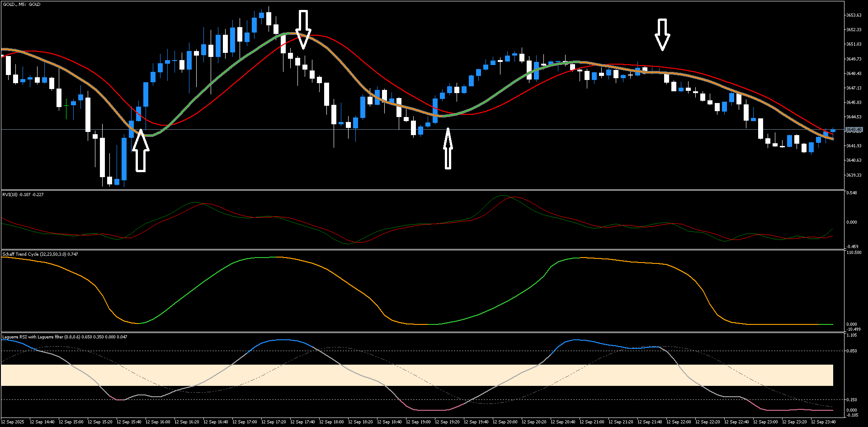Select the down arrow signal near 21:40
The image size is (868, 427).
(662, 34)
